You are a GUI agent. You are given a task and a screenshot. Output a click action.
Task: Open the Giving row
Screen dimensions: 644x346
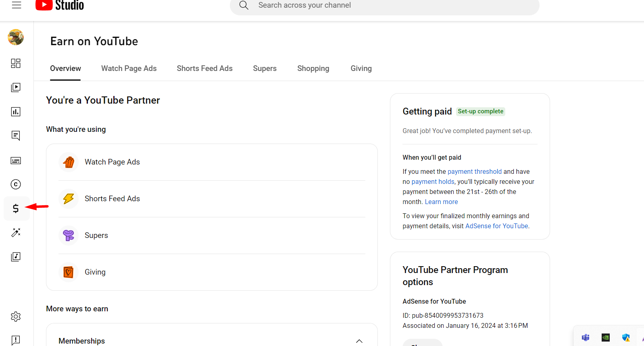coord(212,272)
